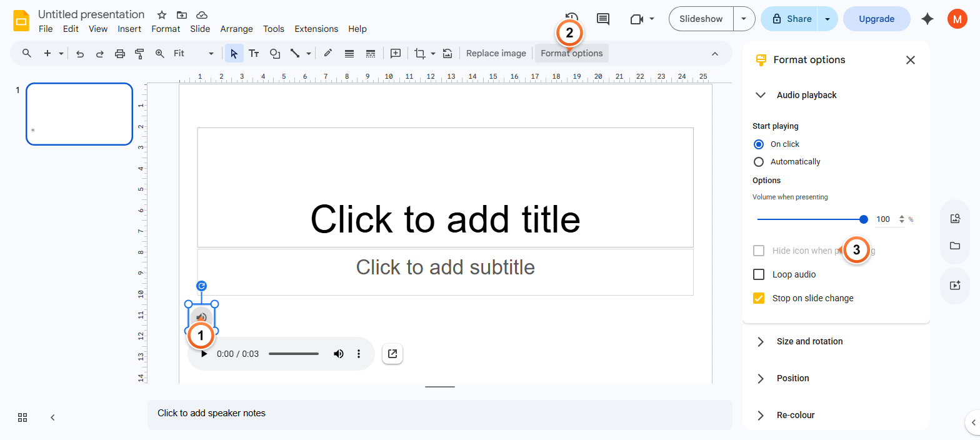Image resolution: width=980 pixels, height=440 pixels.
Task: Star the Untitled presentation
Action: tap(162, 14)
